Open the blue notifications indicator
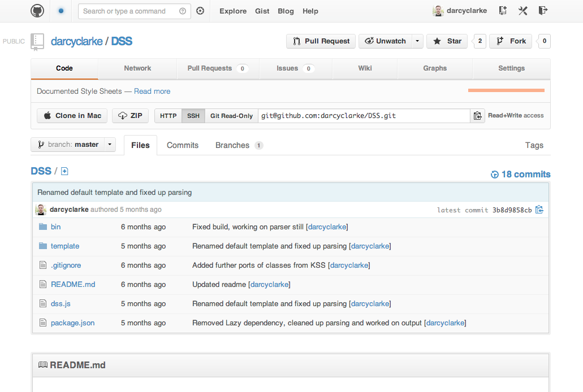 [61, 11]
